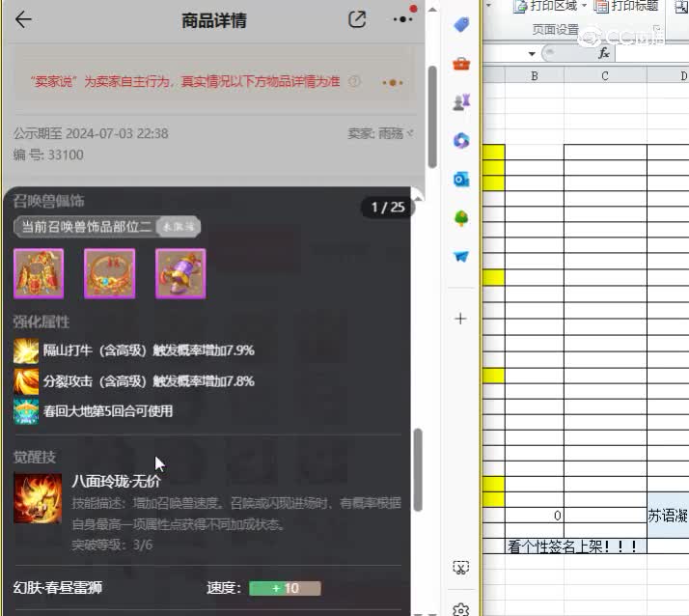Select the cell containing 0
The width and height of the screenshot is (689, 616).
pyautogui.click(x=535, y=516)
